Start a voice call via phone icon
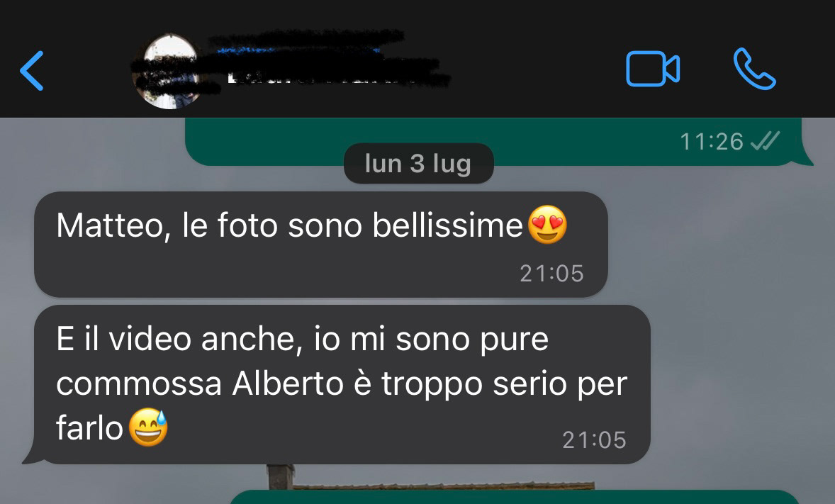This screenshot has width=835, height=504. coord(755,69)
